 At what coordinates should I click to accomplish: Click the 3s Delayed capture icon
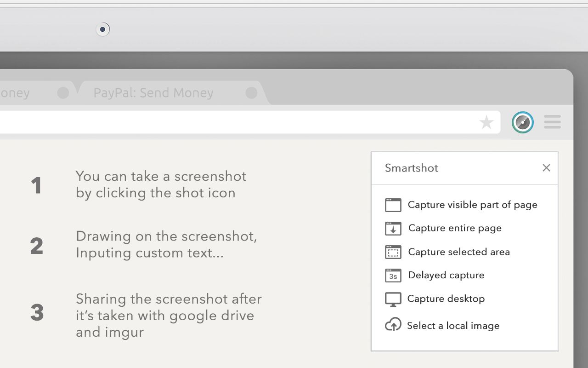[393, 275]
